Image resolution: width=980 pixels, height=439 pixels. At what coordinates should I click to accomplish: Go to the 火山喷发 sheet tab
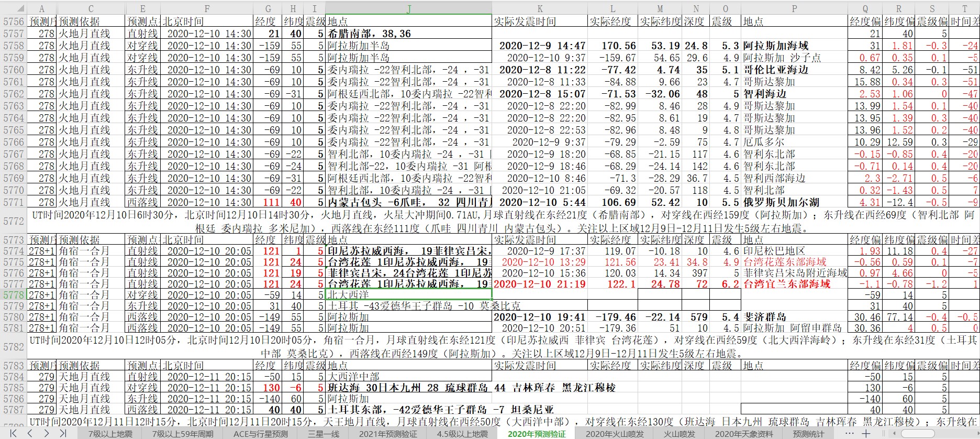point(680,434)
